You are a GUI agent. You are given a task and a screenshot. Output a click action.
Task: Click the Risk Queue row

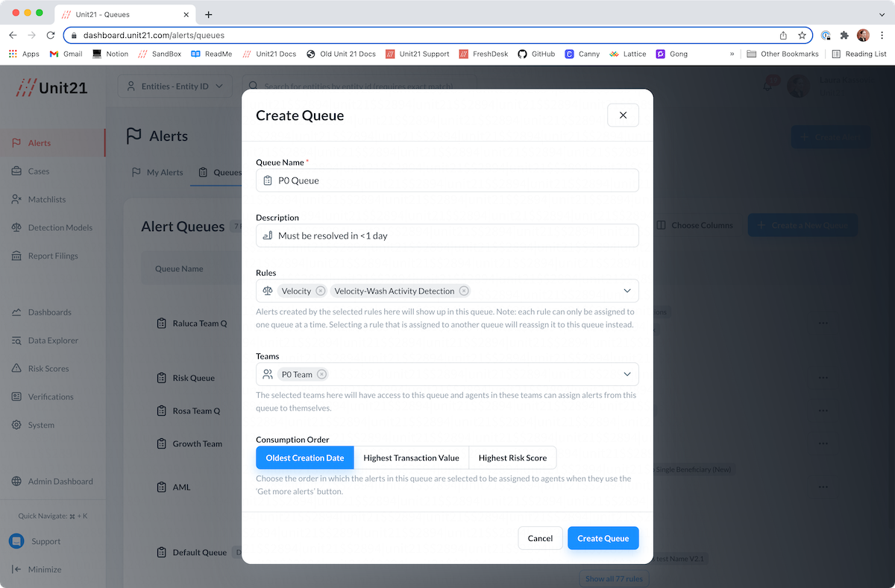[x=186, y=378]
